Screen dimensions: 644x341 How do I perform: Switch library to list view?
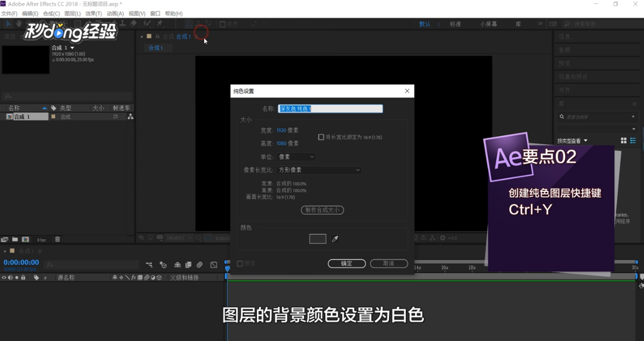pos(633,141)
